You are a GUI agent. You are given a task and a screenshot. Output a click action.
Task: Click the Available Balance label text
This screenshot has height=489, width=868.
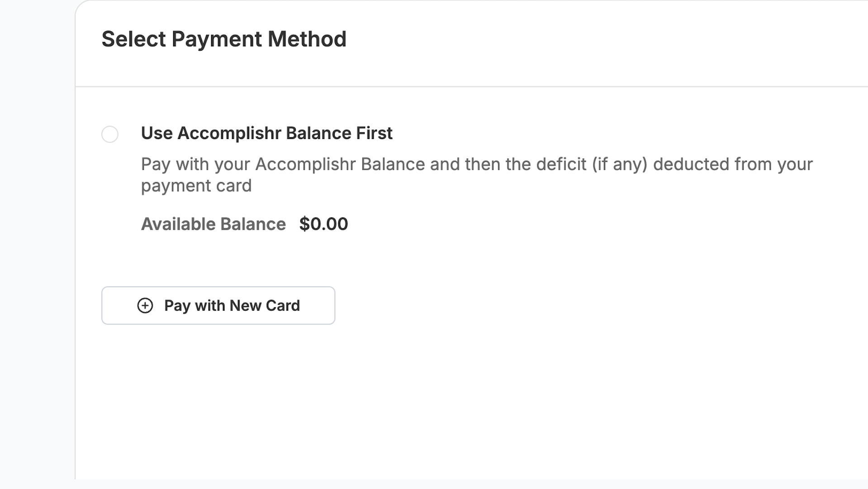pos(213,224)
